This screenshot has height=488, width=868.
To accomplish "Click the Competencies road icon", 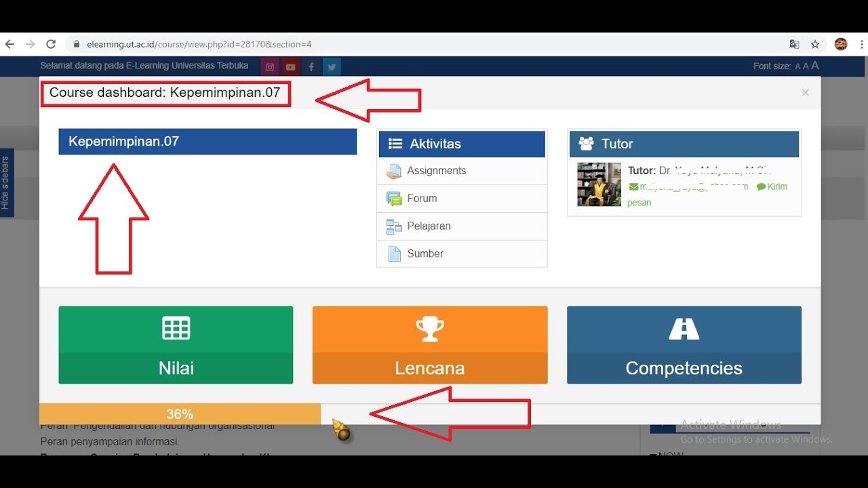I will click(684, 329).
